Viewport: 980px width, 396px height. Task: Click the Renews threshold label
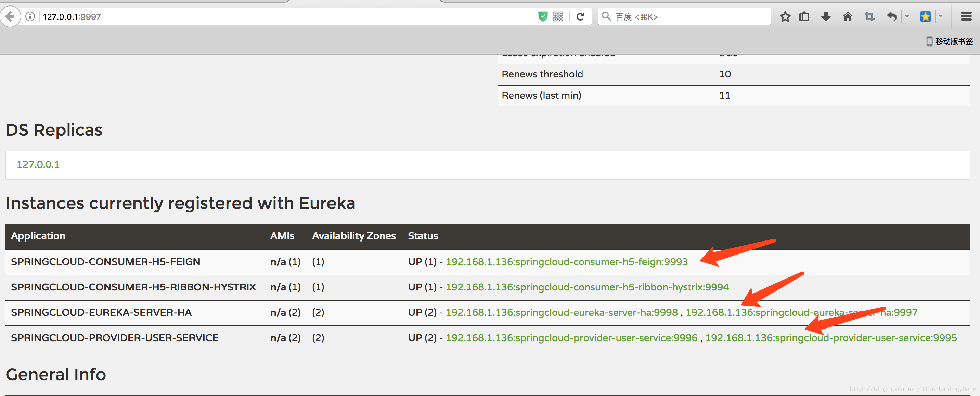542,74
